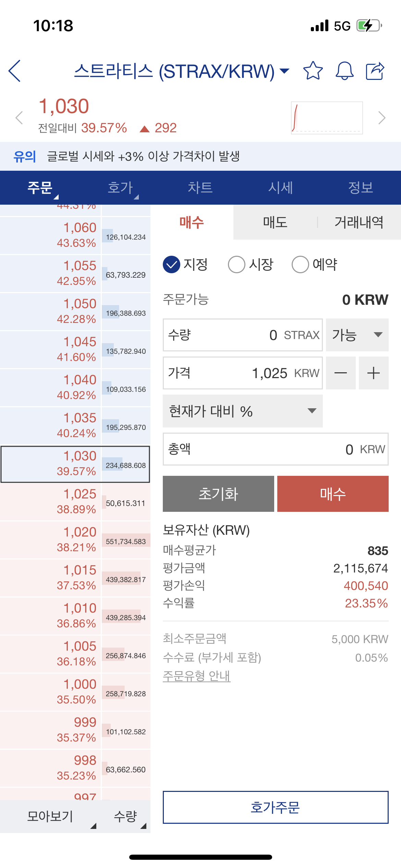The width and height of the screenshot is (401, 868).
Task: Increase price with plus button
Action: tap(374, 373)
